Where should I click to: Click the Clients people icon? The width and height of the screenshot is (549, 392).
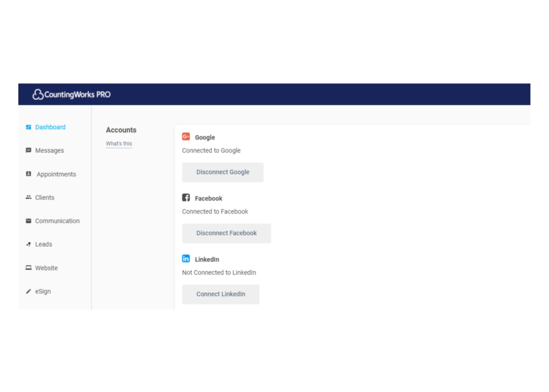tap(28, 197)
